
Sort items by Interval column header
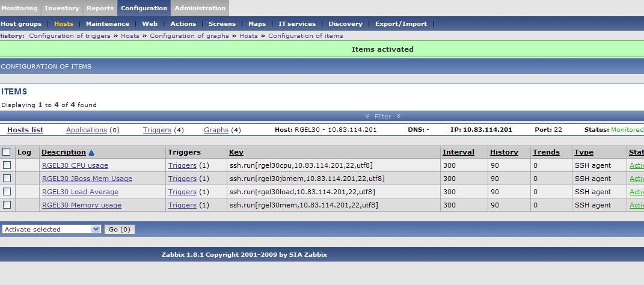(x=458, y=152)
